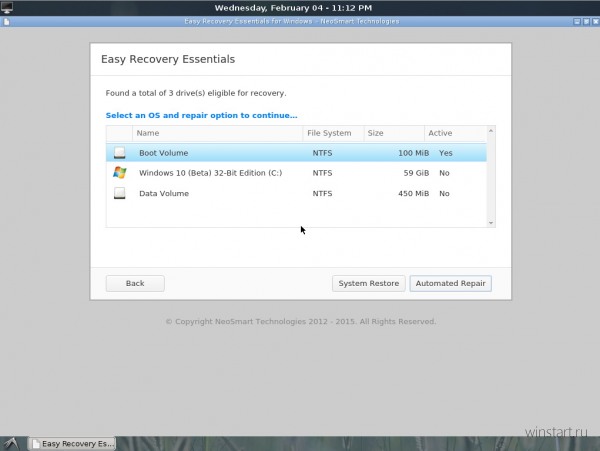The image size is (600, 451).
Task: Click NTFS entry in Windows 10 row
Action: tap(322, 173)
